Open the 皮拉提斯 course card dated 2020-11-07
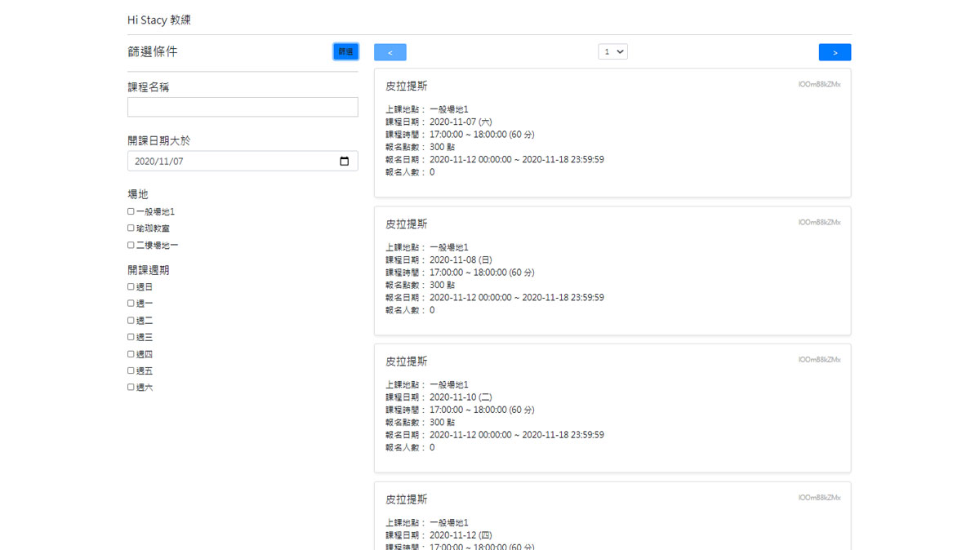 coord(612,133)
